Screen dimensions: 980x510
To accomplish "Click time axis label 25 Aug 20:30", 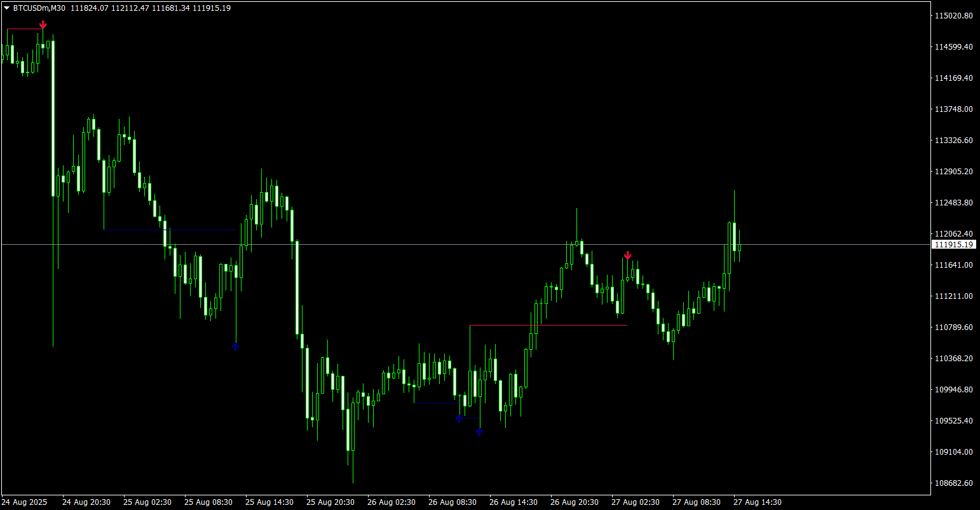I will coord(330,502).
